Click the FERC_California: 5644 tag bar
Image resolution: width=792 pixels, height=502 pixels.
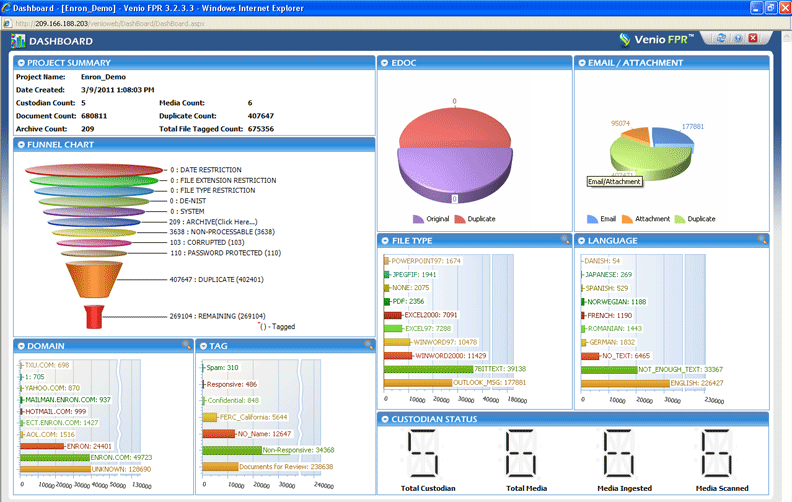click(x=210, y=417)
